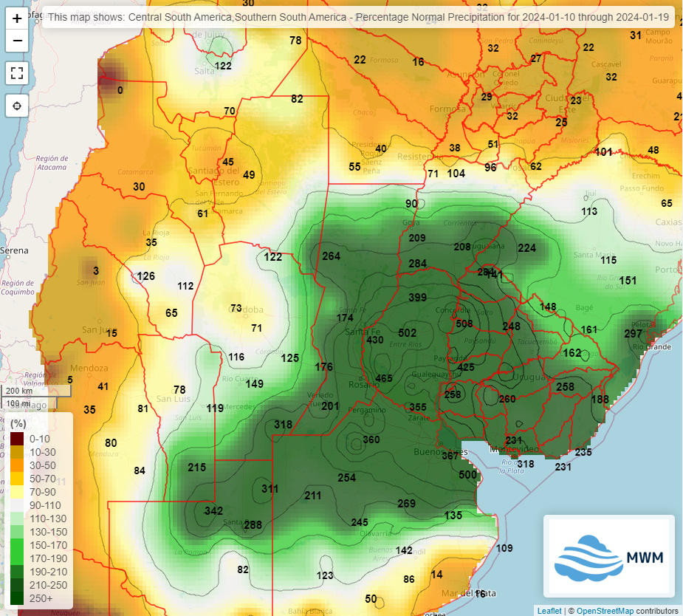The image size is (683, 616).
Task: Click the Rosario city label
Action: pyautogui.click(x=365, y=383)
